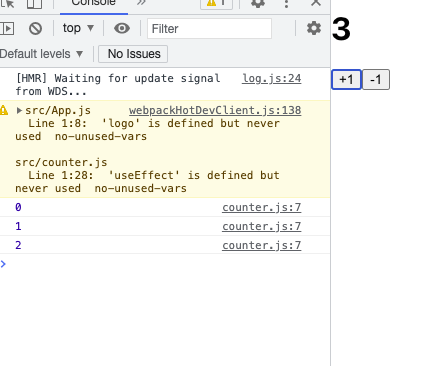Select the logged value 0

click(x=18, y=207)
